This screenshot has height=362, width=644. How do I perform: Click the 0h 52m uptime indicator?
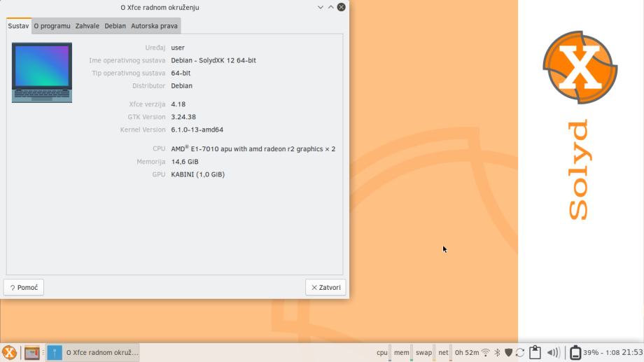pos(467,353)
